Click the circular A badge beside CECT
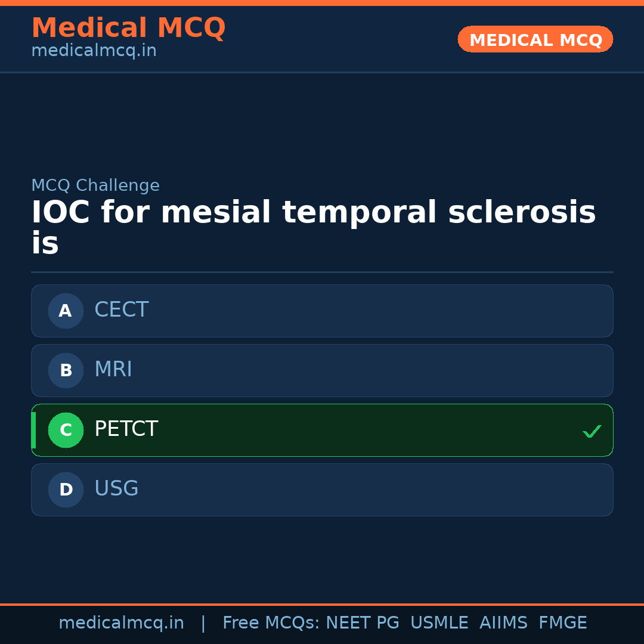 coord(66,311)
